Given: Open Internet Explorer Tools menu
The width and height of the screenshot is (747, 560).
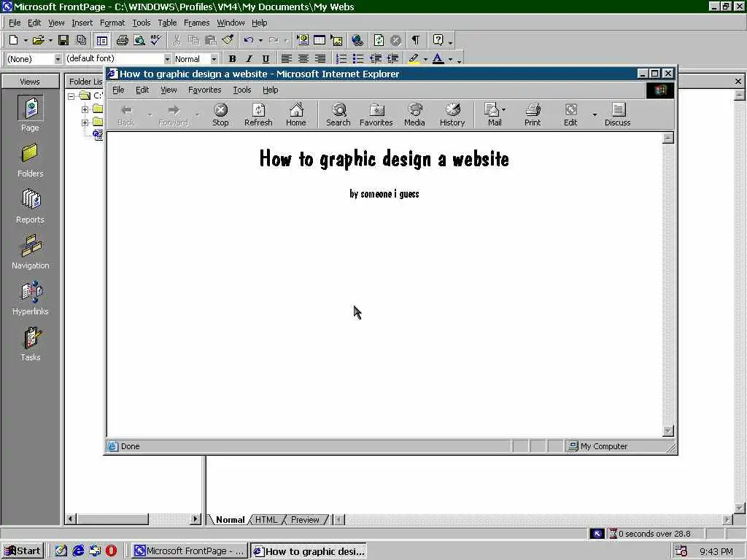Looking at the screenshot, I should coord(241,90).
